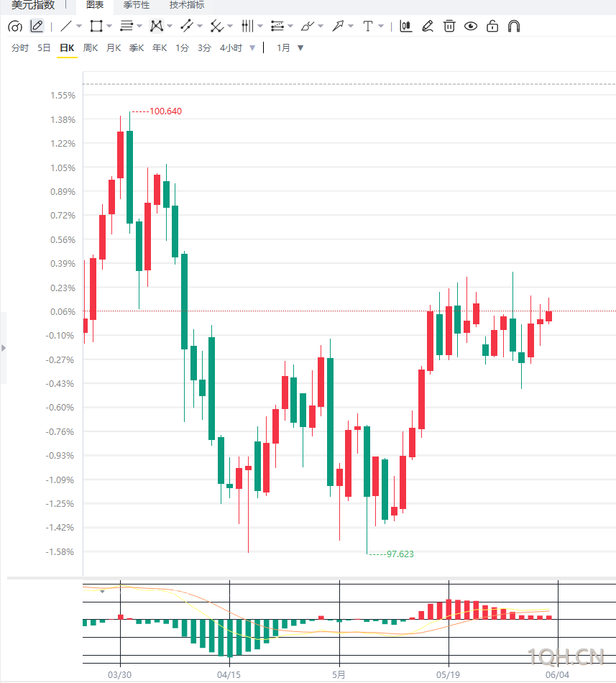
Task: Switch to the 季节性 tab
Action: [x=137, y=5]
